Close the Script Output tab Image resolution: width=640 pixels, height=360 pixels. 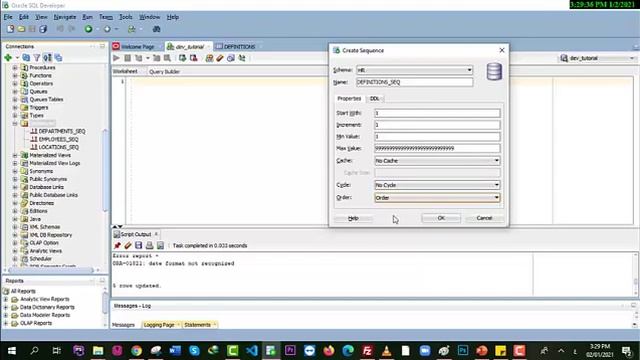(156, 234)
